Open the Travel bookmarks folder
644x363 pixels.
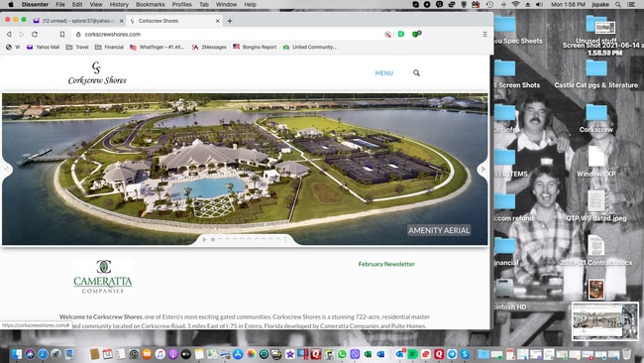point(77,47)
